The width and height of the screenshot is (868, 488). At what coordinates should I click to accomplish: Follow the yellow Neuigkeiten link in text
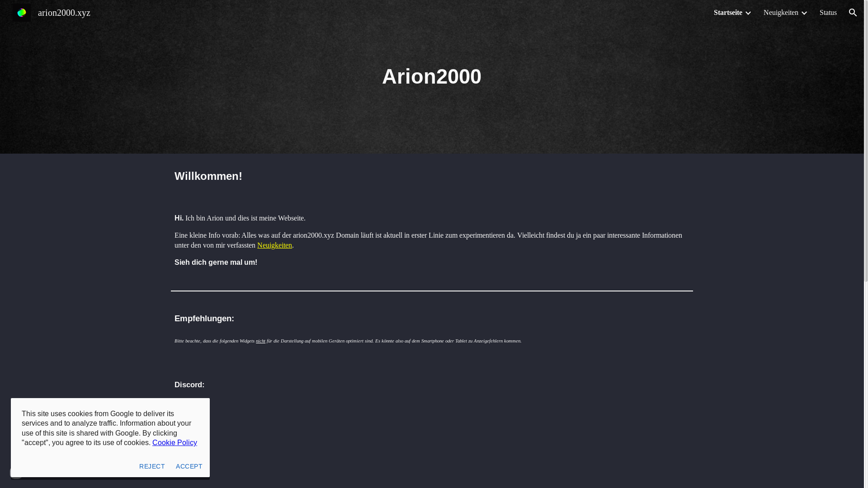click(274, 245)
